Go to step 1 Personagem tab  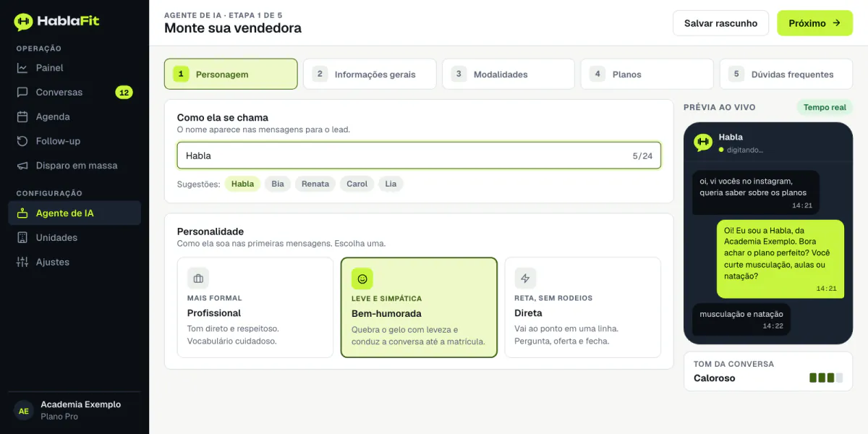(x=231, y=74)
